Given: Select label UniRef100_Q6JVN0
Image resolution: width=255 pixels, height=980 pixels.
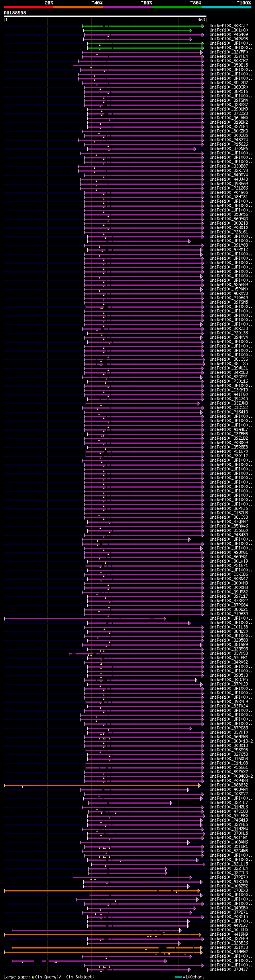Looking at the screenshot, I should [229, 118].
